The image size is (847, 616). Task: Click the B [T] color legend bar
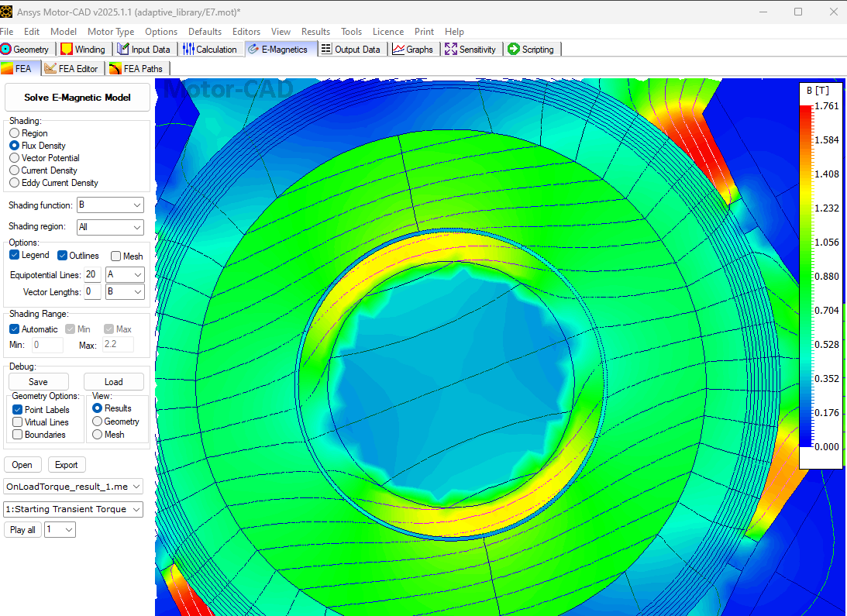coord(806,276)
